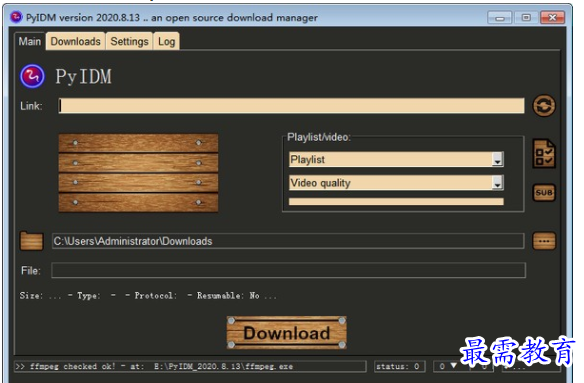Maximize the PyIDM window
This screenshot has width=584, height=383.
pos(526,18)
